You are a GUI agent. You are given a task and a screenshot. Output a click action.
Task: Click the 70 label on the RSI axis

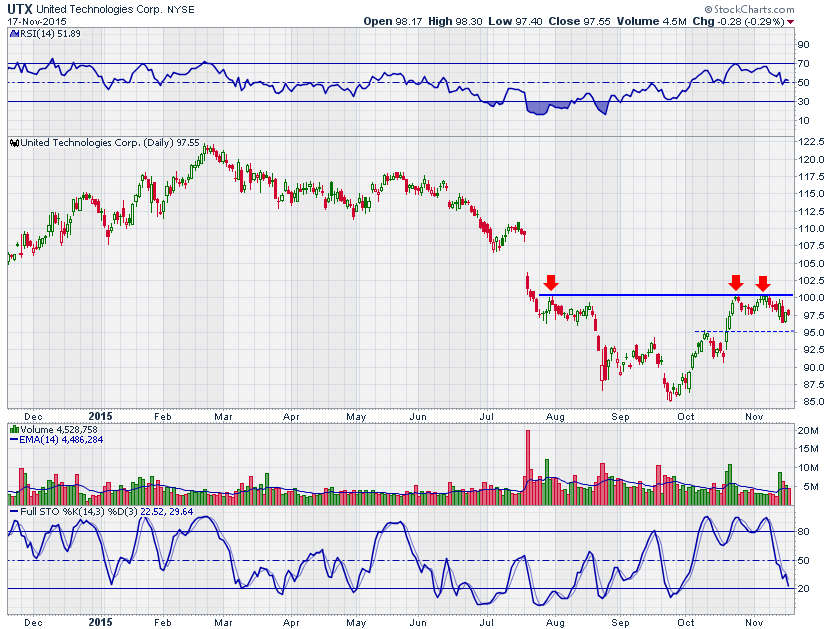point(803,64)
